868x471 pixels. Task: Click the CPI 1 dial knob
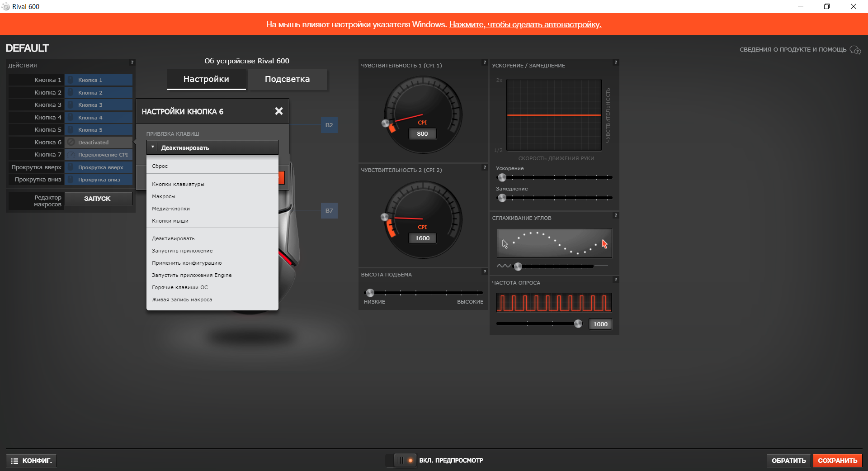tap(385, 123)
